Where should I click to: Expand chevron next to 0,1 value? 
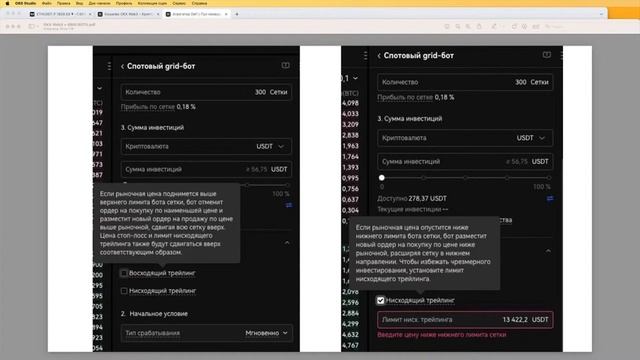click(x=356, y=78)
